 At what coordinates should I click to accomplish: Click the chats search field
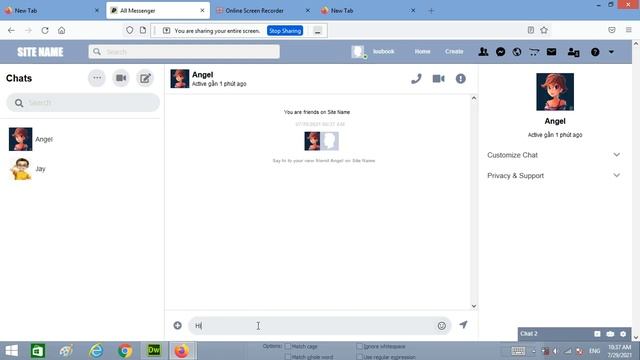pyautogui.click(x=83, y=102)
